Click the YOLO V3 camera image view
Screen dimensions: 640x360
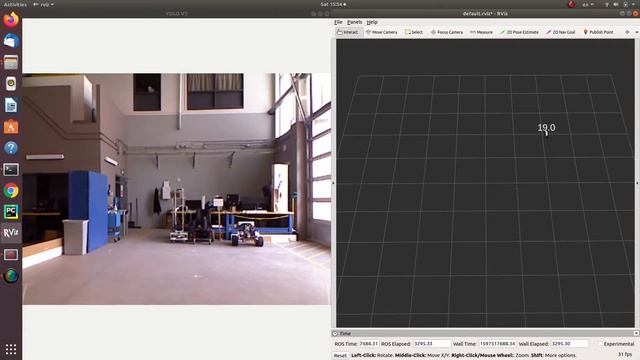tap(176, 189)
